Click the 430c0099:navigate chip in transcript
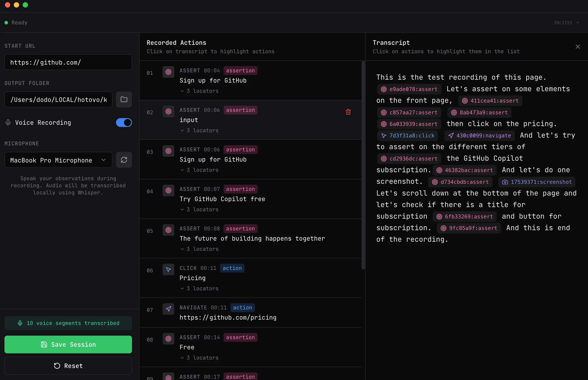 479,135
